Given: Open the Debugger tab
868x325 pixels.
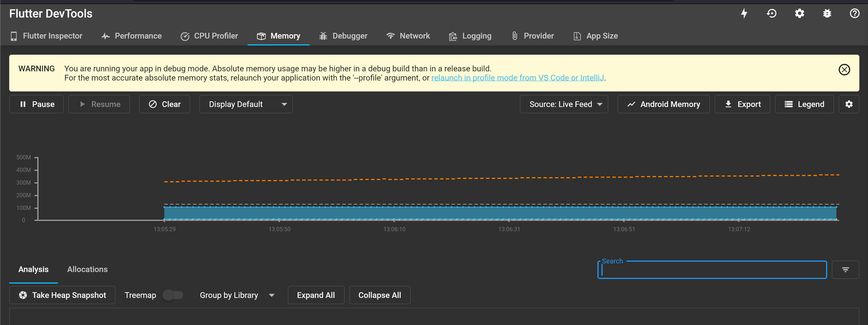Looking at the screenshot, I should pyautogui.click(x=343, y=36).
